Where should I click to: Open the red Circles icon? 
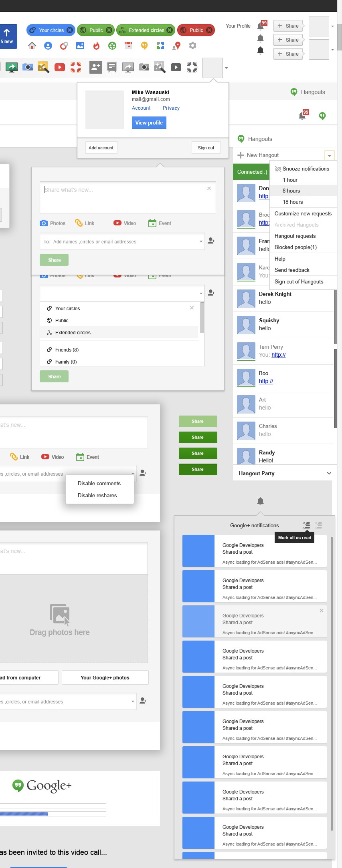point(64,46)
